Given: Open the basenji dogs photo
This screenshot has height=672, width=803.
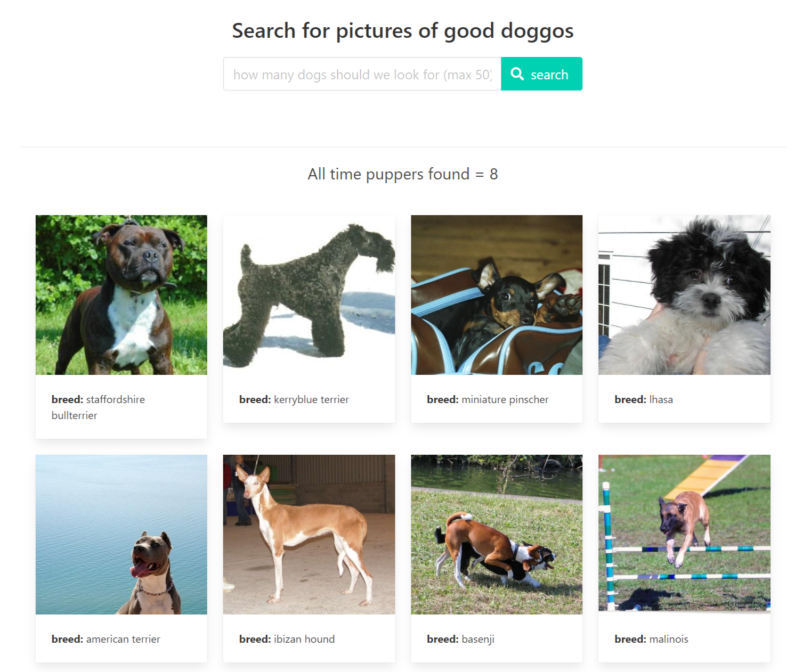Looking at the screenshot, I should tap(497, 535).
